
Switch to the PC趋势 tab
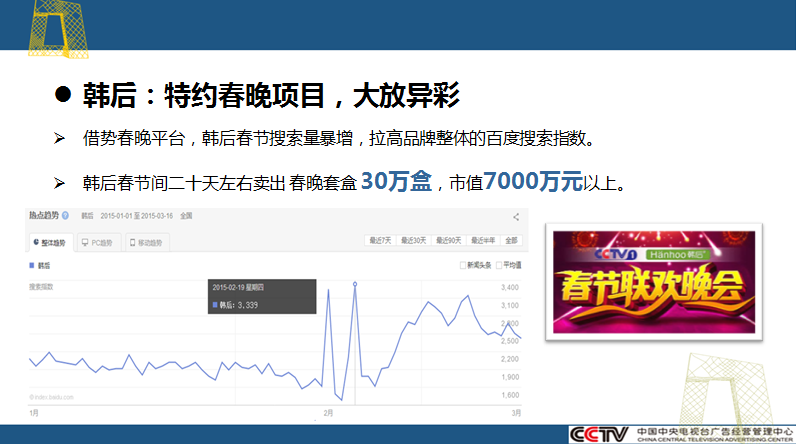(x=98, y=243)
